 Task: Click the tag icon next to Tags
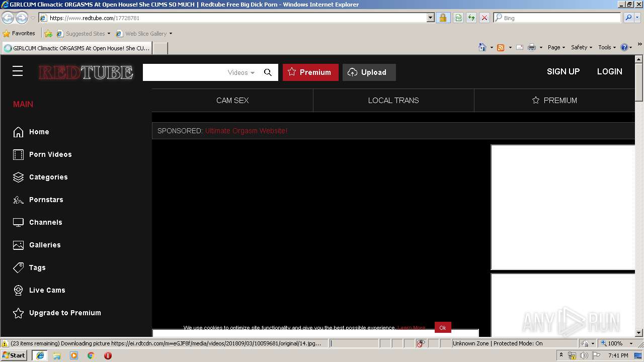pos(18,267)
